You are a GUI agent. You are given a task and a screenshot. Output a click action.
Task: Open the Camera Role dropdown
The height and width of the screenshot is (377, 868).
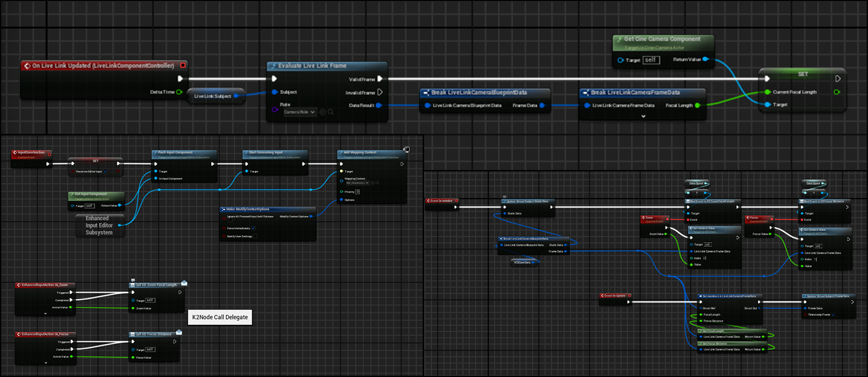click(300, 112)
